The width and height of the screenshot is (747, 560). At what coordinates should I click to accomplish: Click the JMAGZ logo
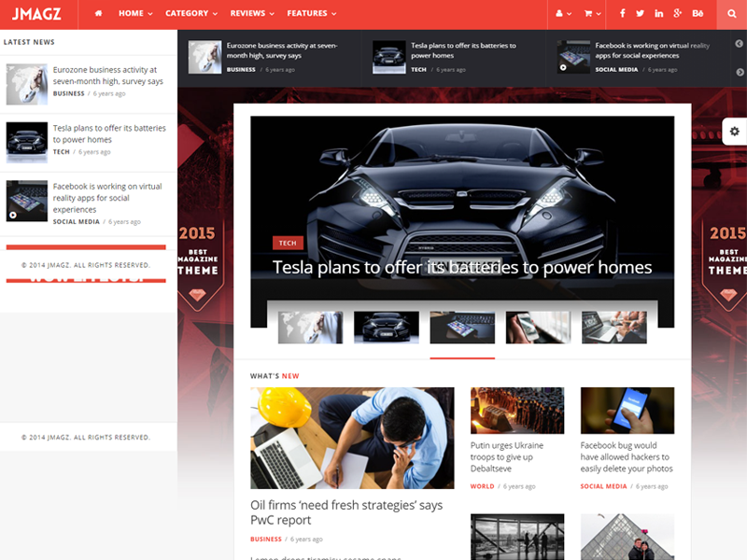36,14
